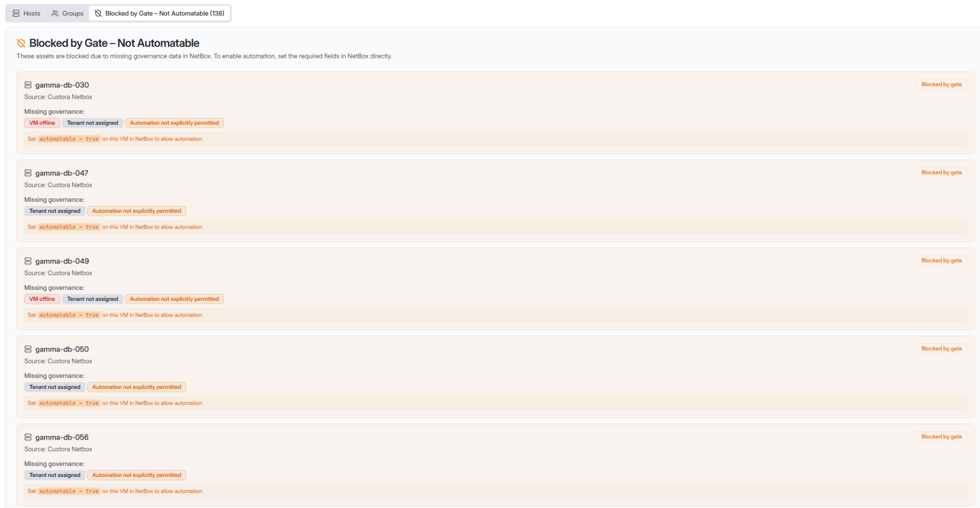
Task: Select the server icon beside gamma-db-049
Action: [28, 261]
